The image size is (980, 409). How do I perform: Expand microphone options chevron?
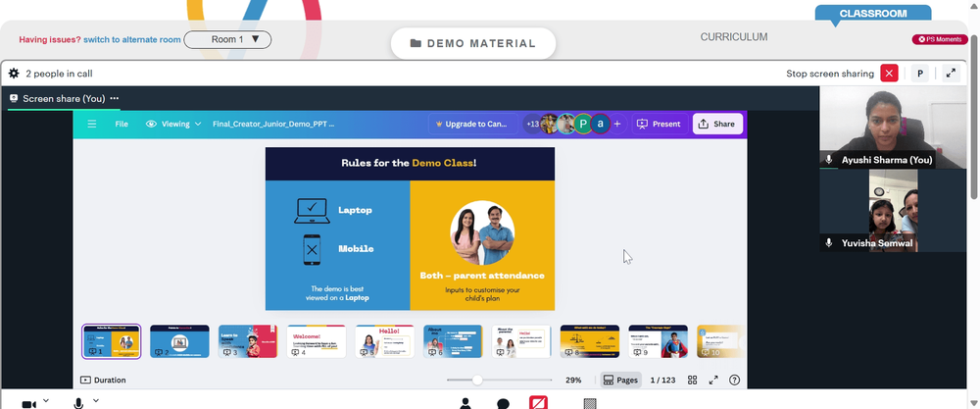click(96, 401)
